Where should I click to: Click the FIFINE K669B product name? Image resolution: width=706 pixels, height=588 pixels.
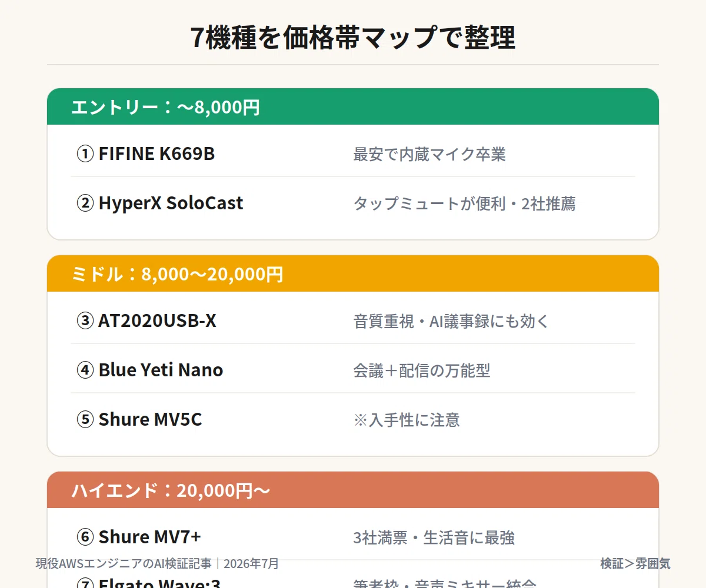tap(156, 154)
